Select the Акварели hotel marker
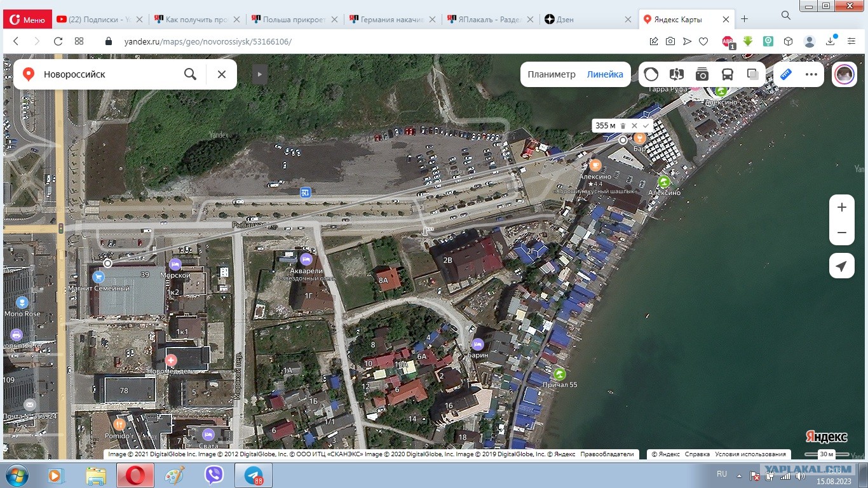The width and height of the screenshot is (868, 488). [306, 259]
